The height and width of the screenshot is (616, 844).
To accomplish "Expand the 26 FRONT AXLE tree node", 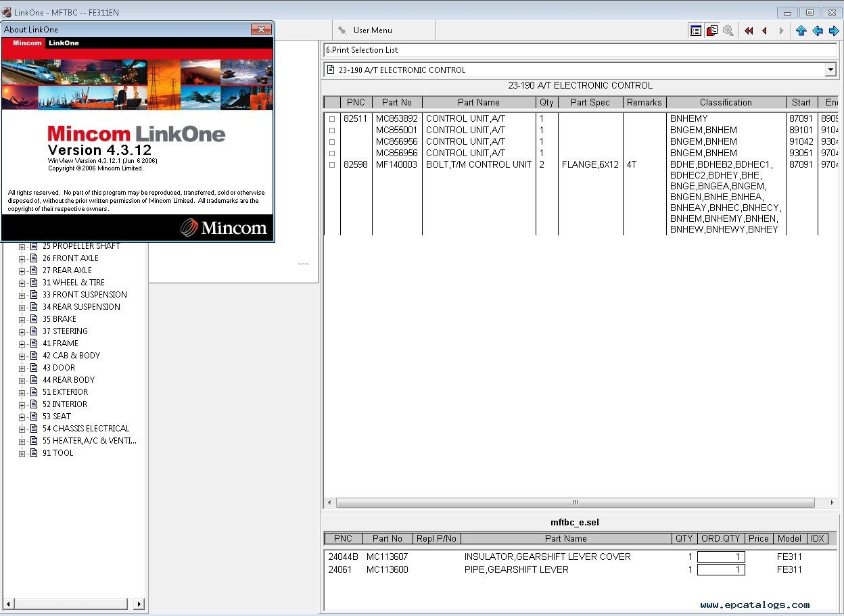I will tap(22, 258).
